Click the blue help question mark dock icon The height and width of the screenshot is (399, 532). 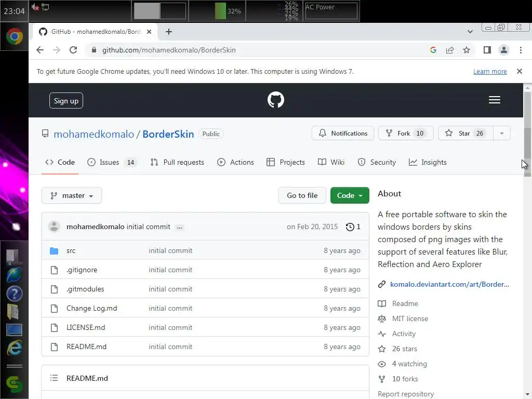tap(14, 294)
